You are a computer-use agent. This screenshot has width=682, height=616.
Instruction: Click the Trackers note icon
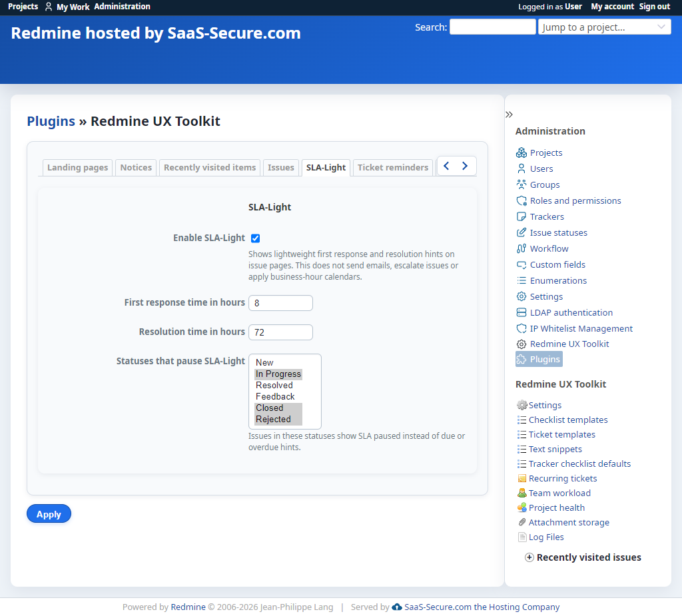coord(521,216)
